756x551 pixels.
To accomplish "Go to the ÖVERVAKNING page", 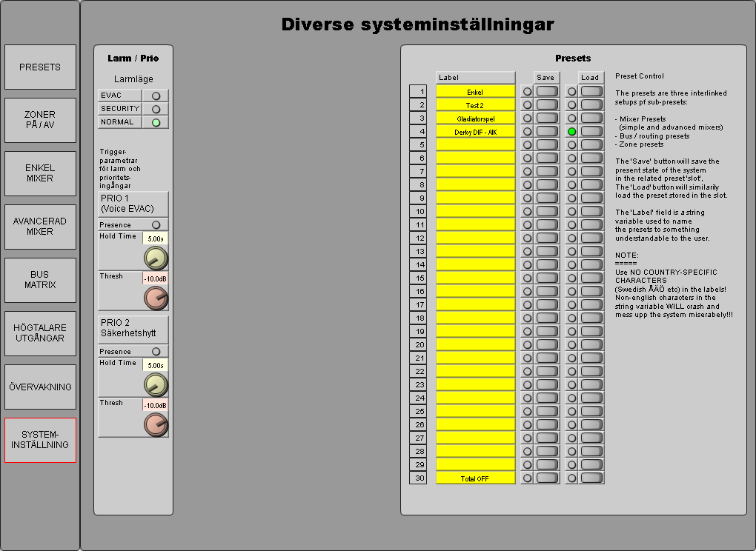I will [40, 387].
